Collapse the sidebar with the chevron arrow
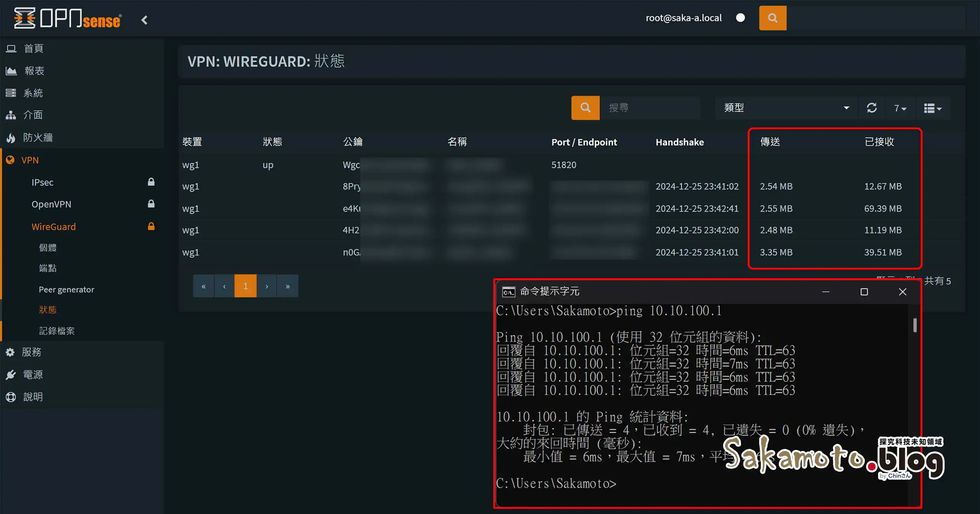 145,20
